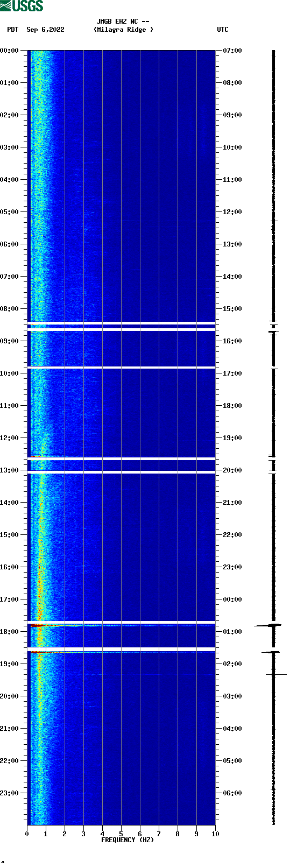The height and width of the screenshot is (868, 297).
Task: Click the 12:00 PDT time label on the left axis
Action: [10, 438]
